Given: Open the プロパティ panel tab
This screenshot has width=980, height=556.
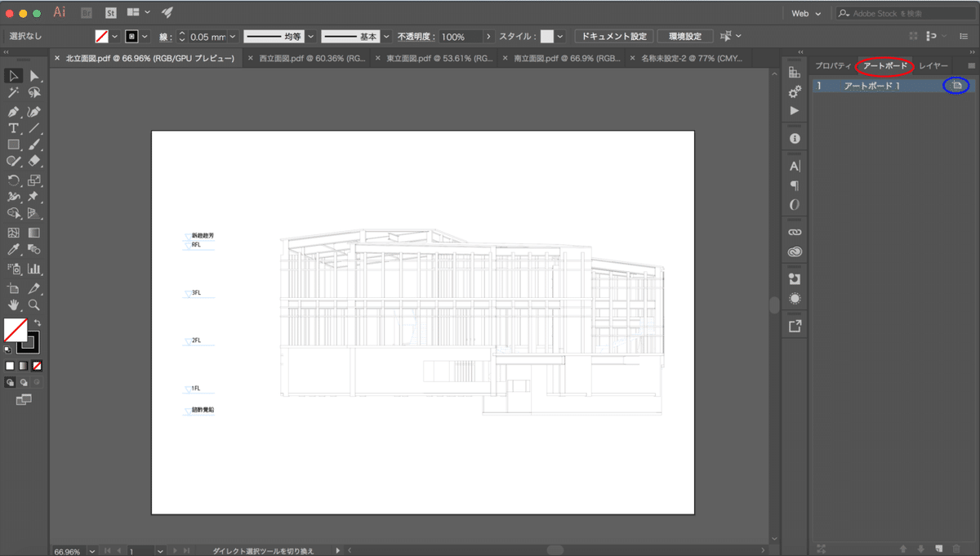Looking at the screenshot, I should tap(833, 65).
